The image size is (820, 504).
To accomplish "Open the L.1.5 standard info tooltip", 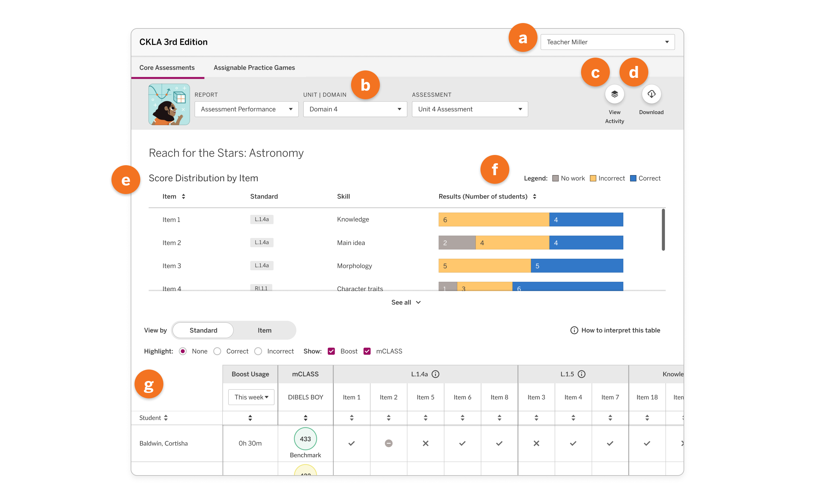I will point(582,374).
